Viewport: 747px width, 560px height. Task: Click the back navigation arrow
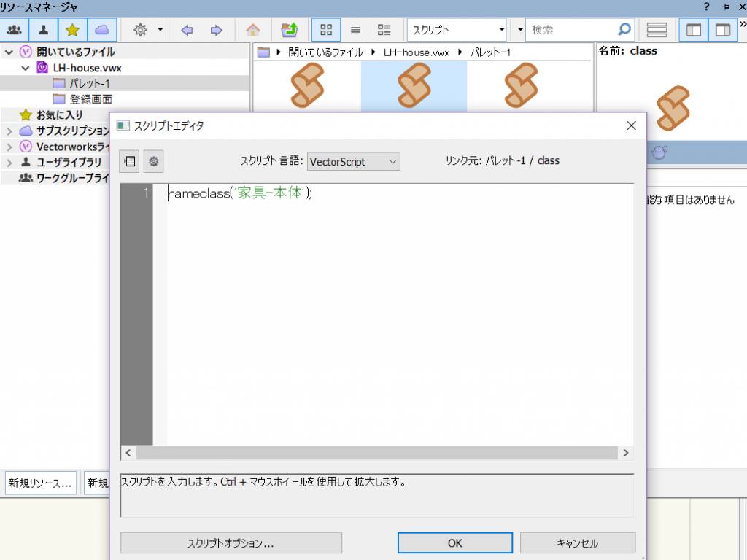(187, 30)
